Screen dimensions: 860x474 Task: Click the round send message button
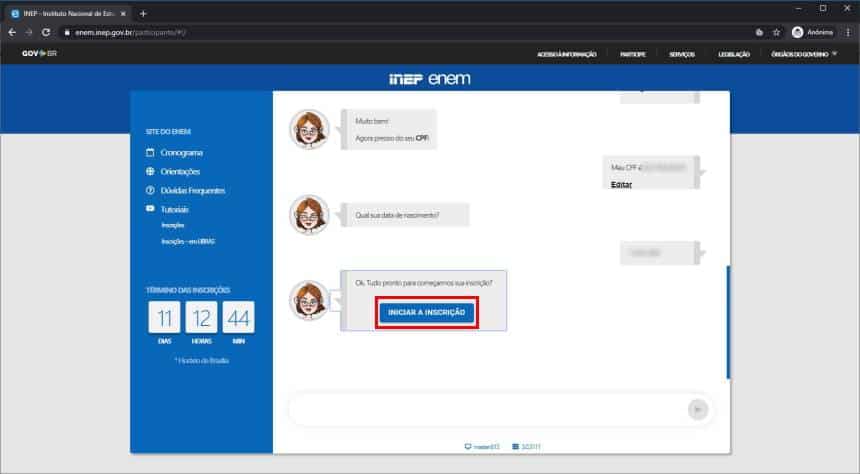698,409
